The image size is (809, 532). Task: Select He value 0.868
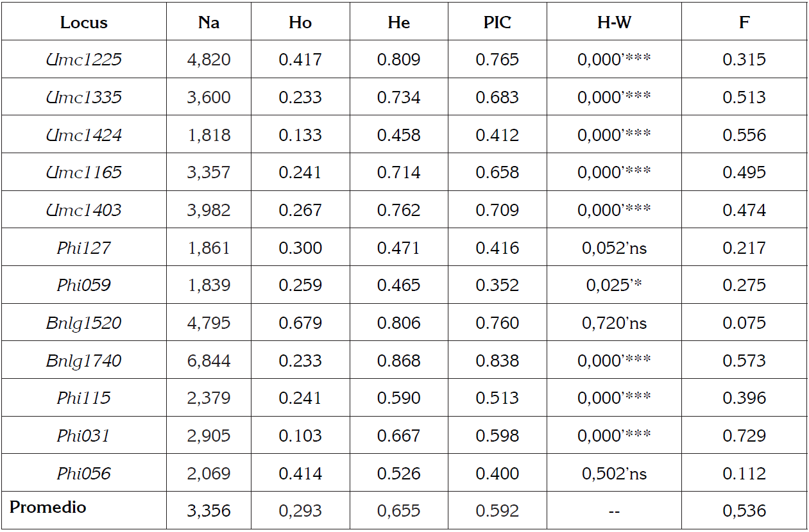pyautogui.click(x=398, y=361)
